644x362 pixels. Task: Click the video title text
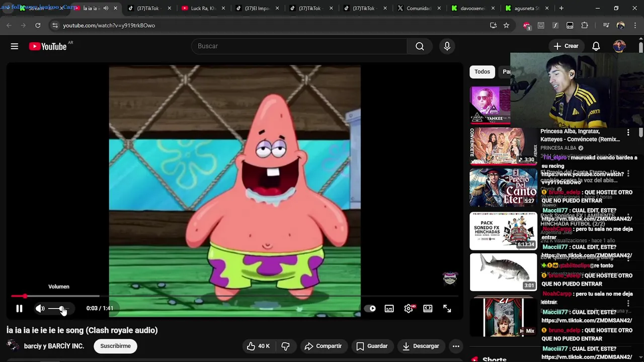click(82, 330)
